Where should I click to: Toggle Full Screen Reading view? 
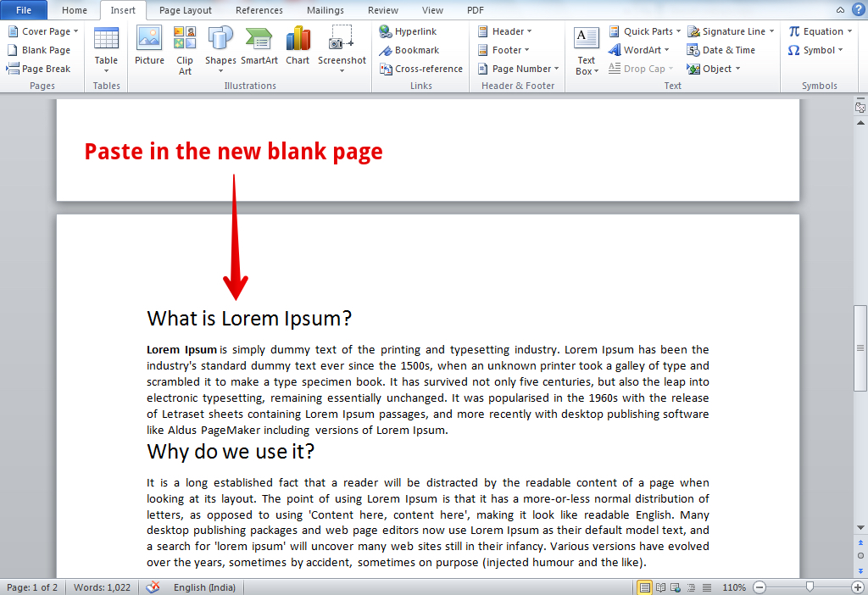(x=660, y=587)
